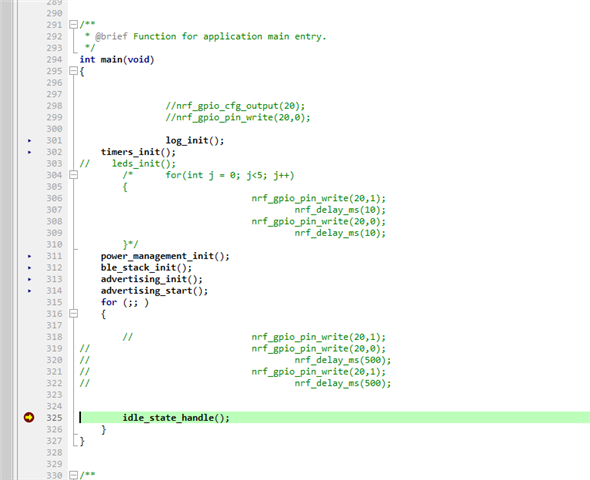Viewport: 590px width, 480px height.
Task: Click on the log_init() function call
Action: [195, 140]
